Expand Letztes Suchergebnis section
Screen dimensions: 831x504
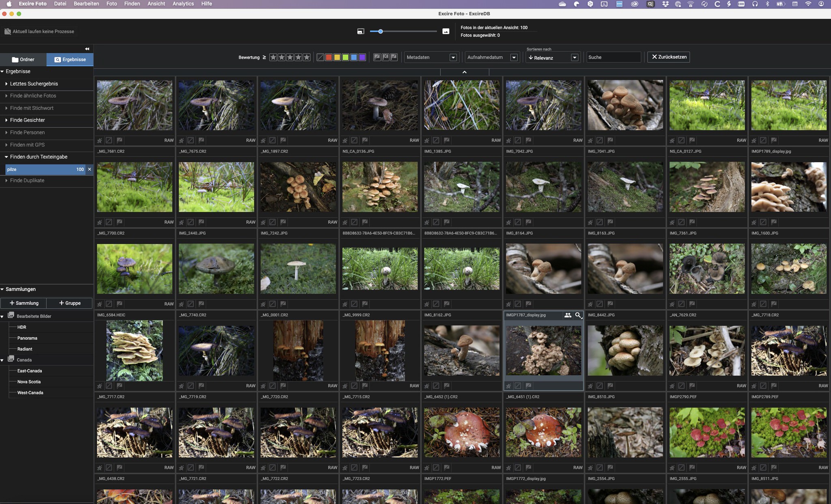[x=6, y=84]
